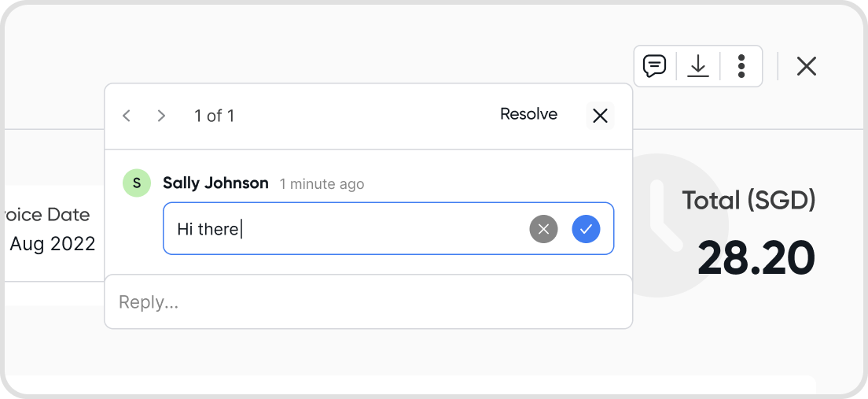Close the invoice panel with the top-right X
This screenshot has height=399, width=868.
coord(806,66)
